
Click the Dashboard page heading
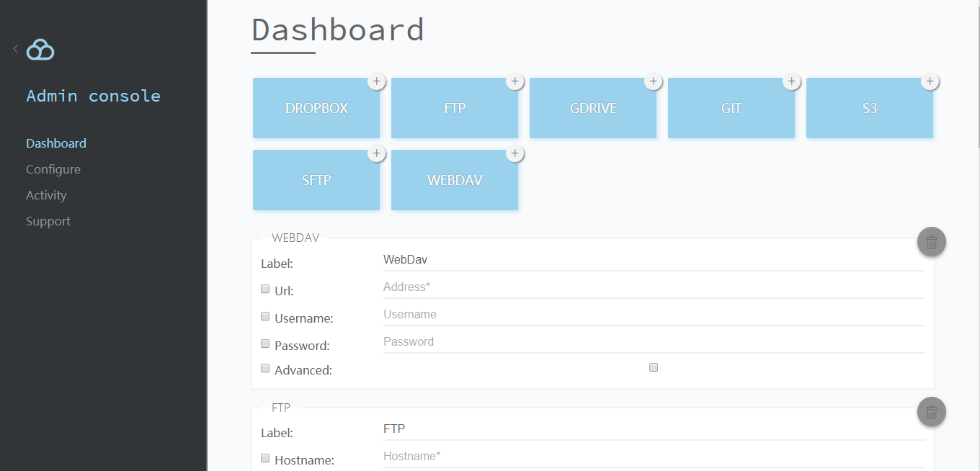(x=338, y=30)
